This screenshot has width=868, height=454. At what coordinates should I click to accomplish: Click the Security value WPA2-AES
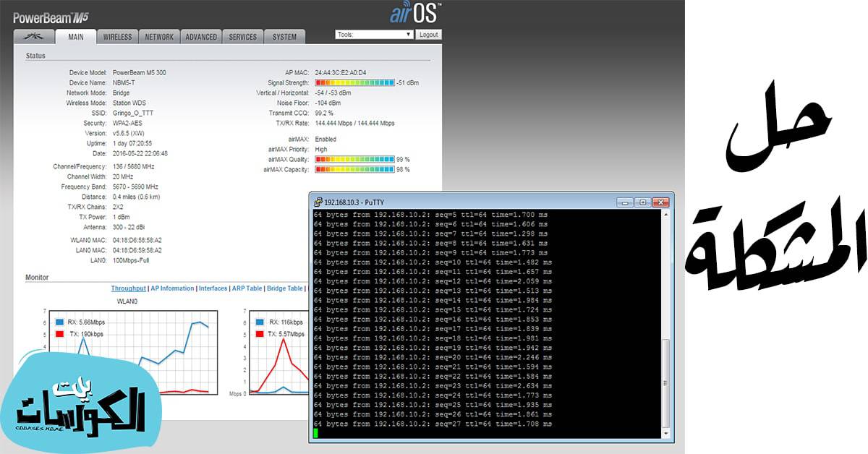[127, 123]
